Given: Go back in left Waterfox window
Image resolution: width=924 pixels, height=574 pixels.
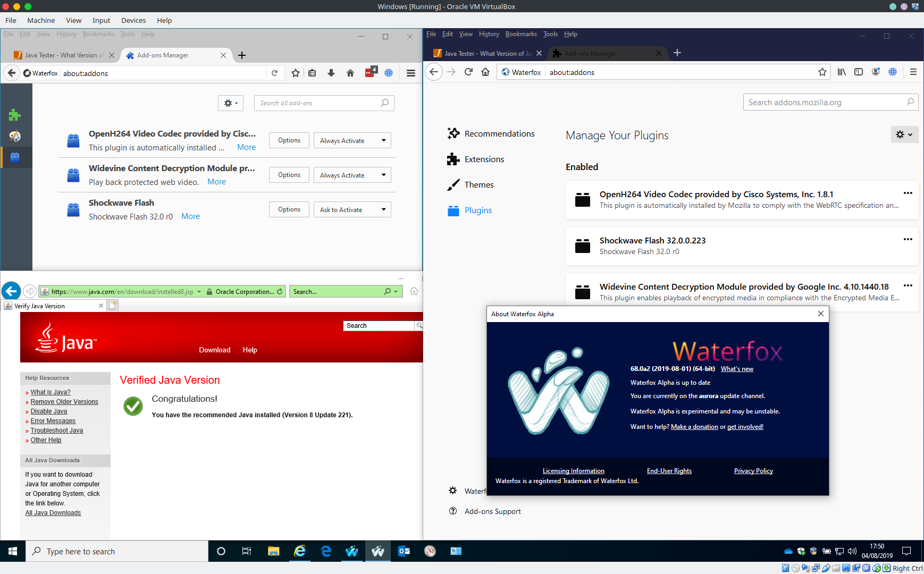Looking at the screenshot, I should point(12,73).
